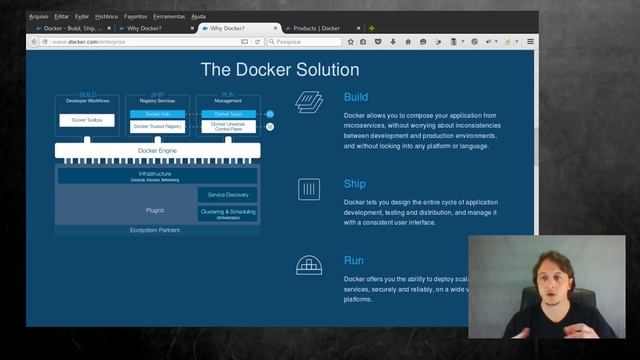Click the reload page icon
The width and height of the screenshot is (640, 360).
pos(258,42)
